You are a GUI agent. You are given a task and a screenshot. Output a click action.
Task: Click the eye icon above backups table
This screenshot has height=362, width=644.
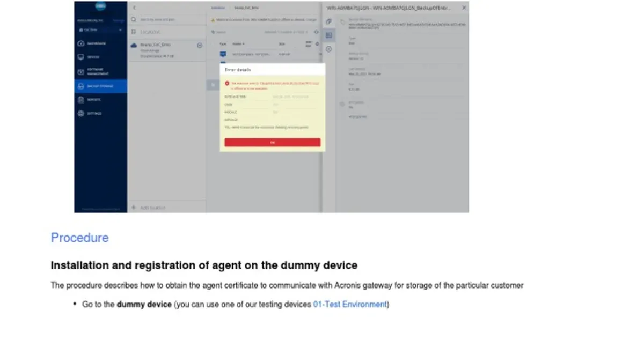click(x=316, y=32)
